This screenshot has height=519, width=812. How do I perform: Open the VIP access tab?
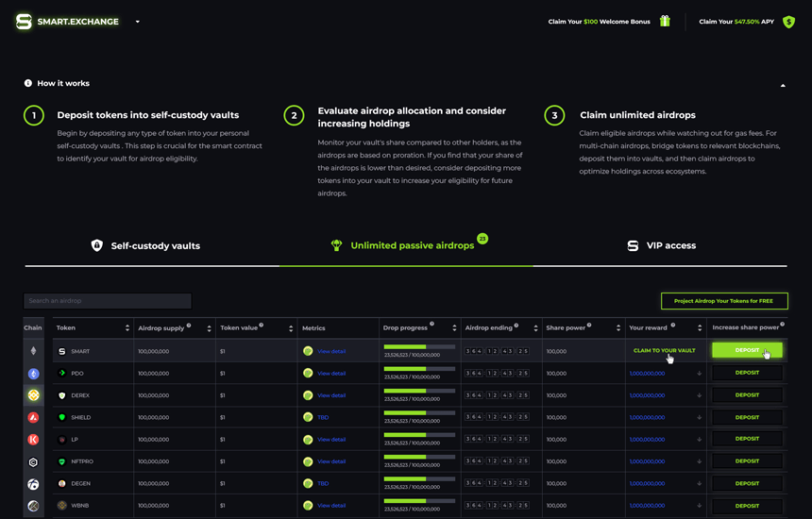[661, 246]
